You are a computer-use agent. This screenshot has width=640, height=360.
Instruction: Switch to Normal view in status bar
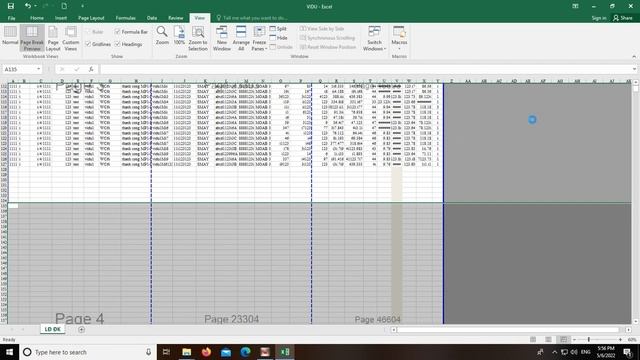pos(533,340)
